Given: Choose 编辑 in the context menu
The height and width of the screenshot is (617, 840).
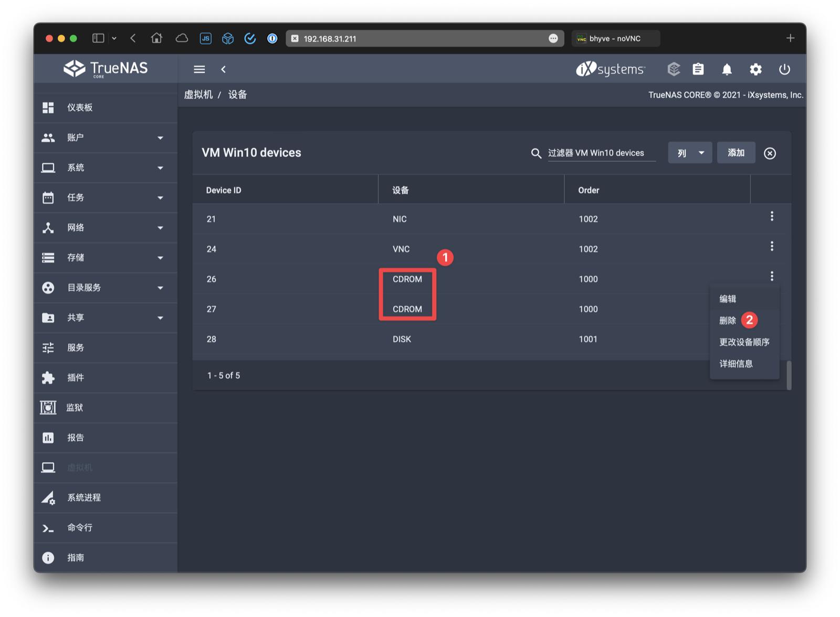Looking at the screenshot, I should (x=728, y=299).
